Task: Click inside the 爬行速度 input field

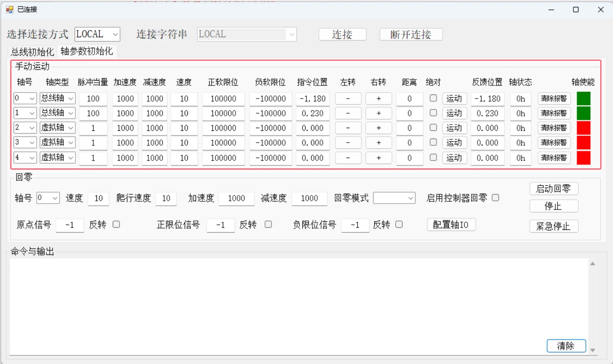Action: pos(166,198)
